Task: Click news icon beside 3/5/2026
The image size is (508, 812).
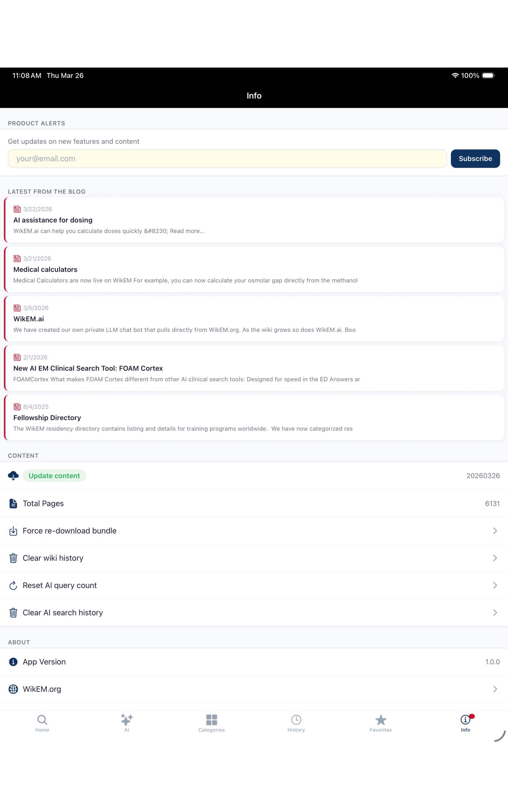Action: 17,308
